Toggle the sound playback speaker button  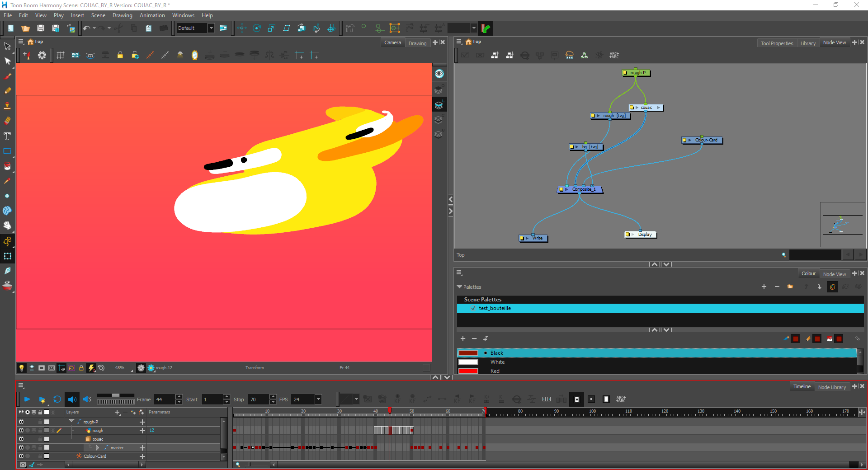[x=72, y=399]
